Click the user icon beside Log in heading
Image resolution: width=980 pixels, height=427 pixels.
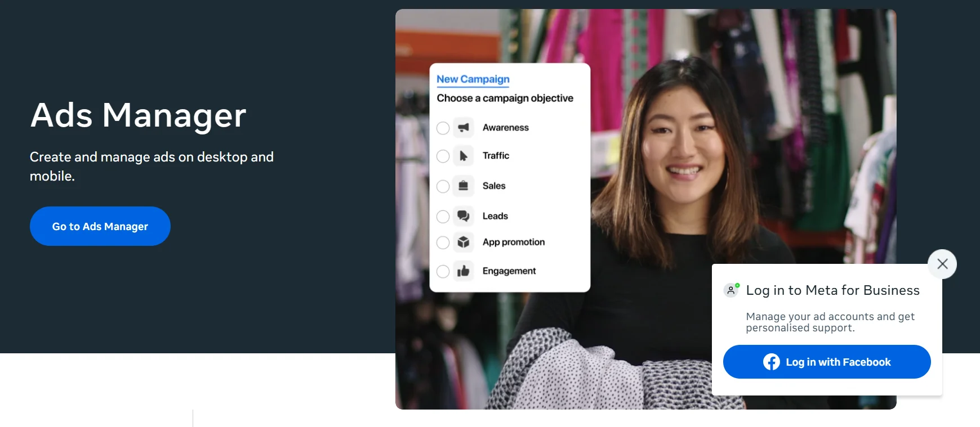point(731,290)
